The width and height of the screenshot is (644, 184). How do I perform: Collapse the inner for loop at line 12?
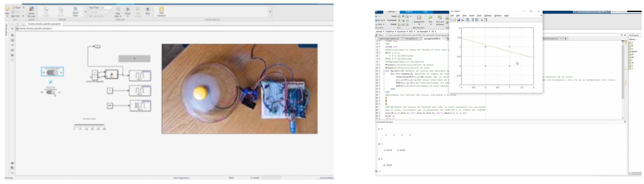click(384, 74)
